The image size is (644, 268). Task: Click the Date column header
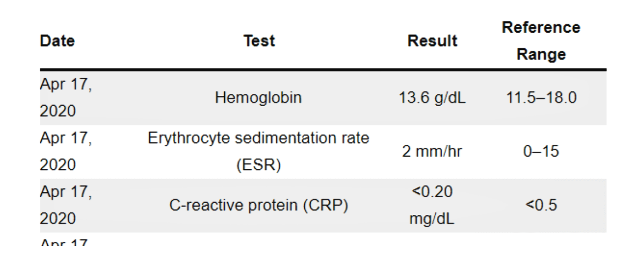click(x=57, y=41)
